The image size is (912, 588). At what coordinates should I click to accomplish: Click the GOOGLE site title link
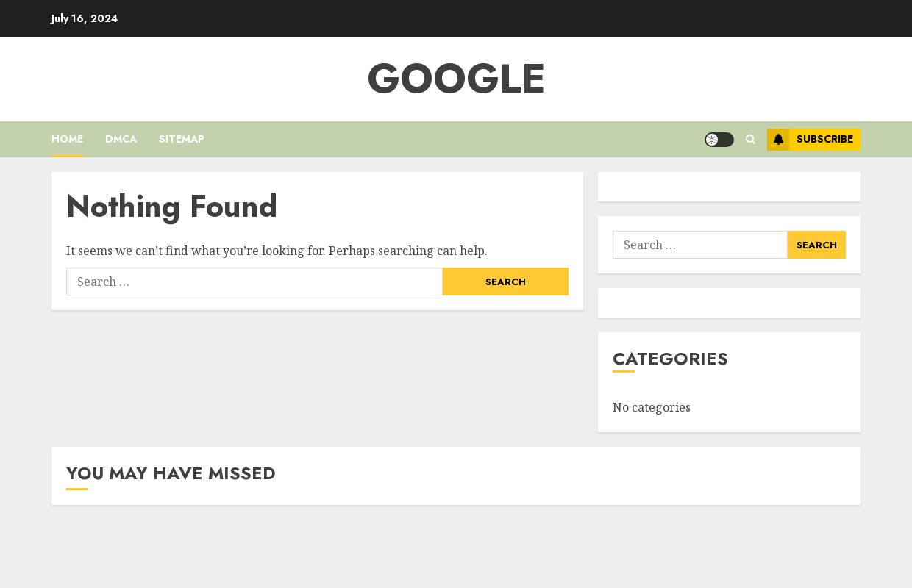click(456, 78)
